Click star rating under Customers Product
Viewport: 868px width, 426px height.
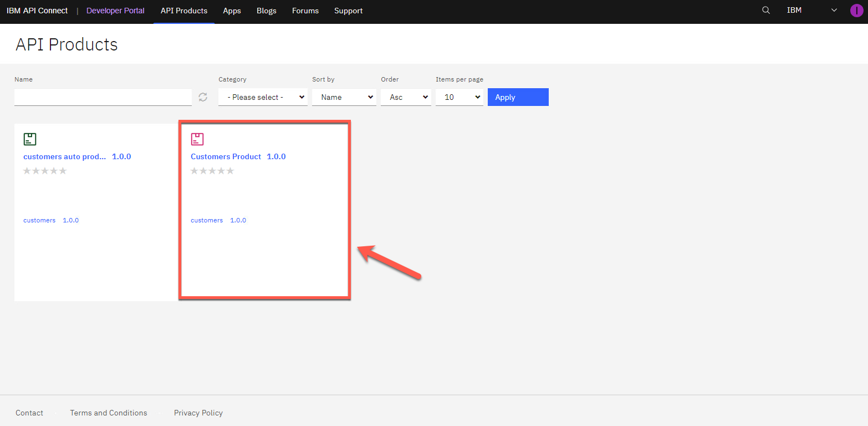pyautogui.click(x=212, y=171)
